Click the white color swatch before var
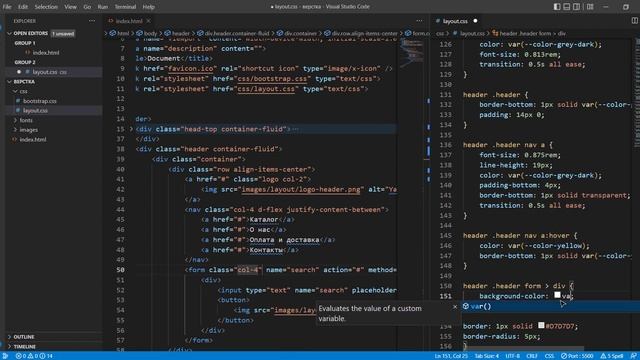Viewport: 640px width, 360px height. coord(557,295)
